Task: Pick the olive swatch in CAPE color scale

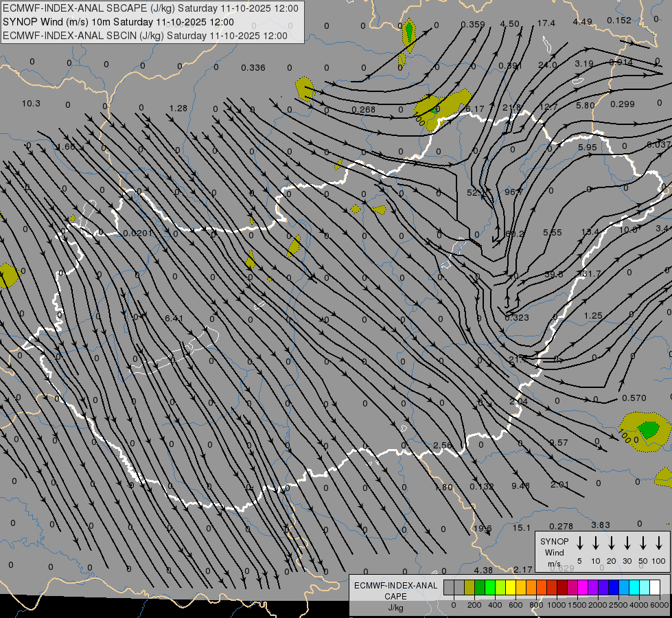Action: pos(470,587)
